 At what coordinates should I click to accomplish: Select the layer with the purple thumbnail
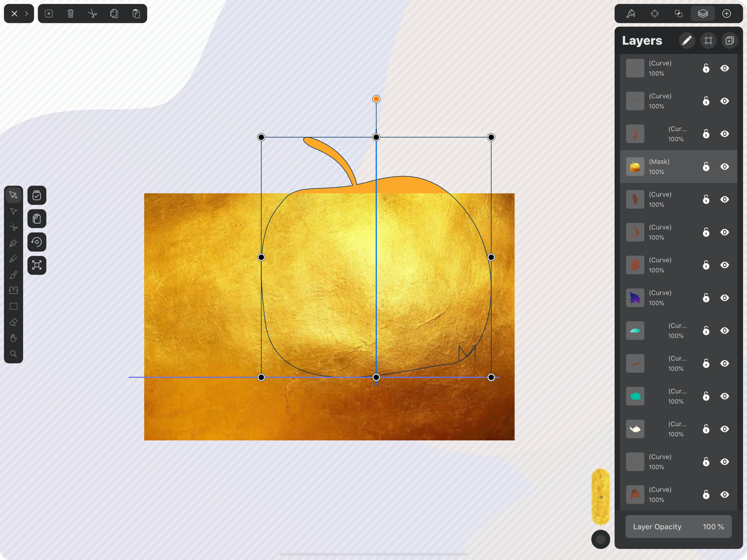pos(679,298)
